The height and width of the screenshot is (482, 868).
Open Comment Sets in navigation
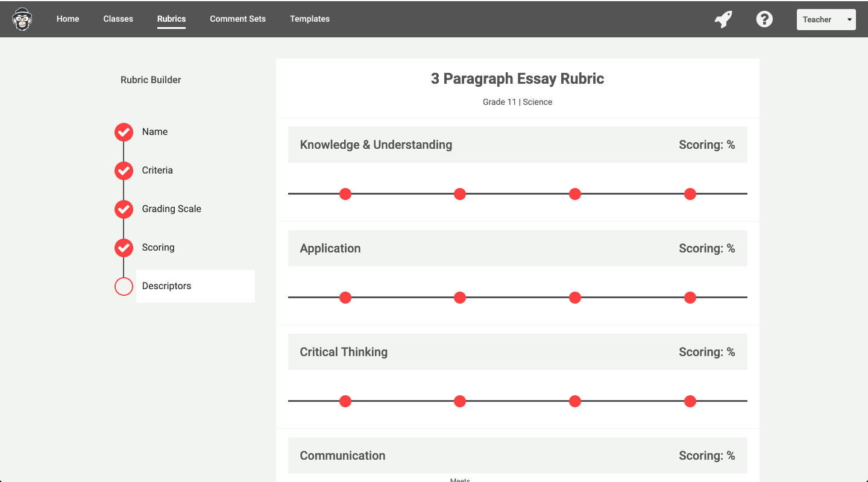[x=237, y=19]
